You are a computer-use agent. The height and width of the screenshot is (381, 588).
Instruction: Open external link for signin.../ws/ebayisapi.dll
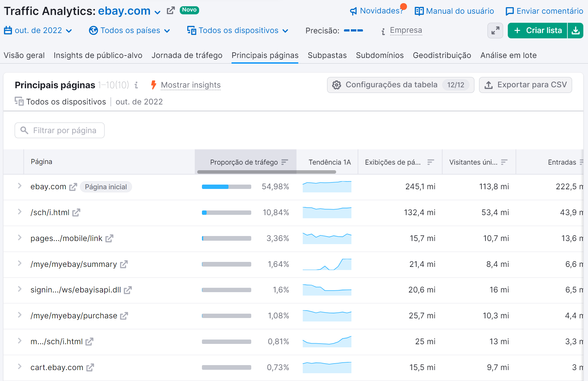(128, 290)
